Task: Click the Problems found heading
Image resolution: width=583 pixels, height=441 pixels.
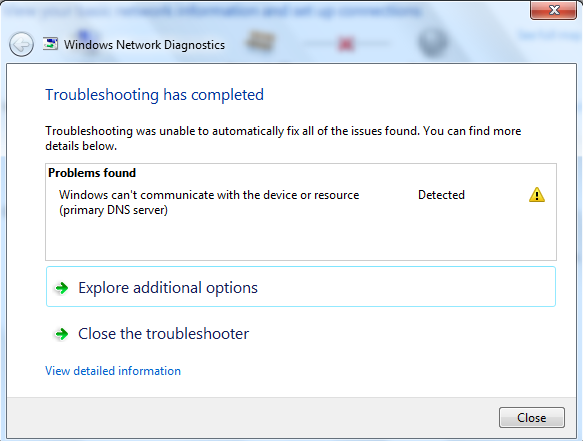Action: pos(92,173)
